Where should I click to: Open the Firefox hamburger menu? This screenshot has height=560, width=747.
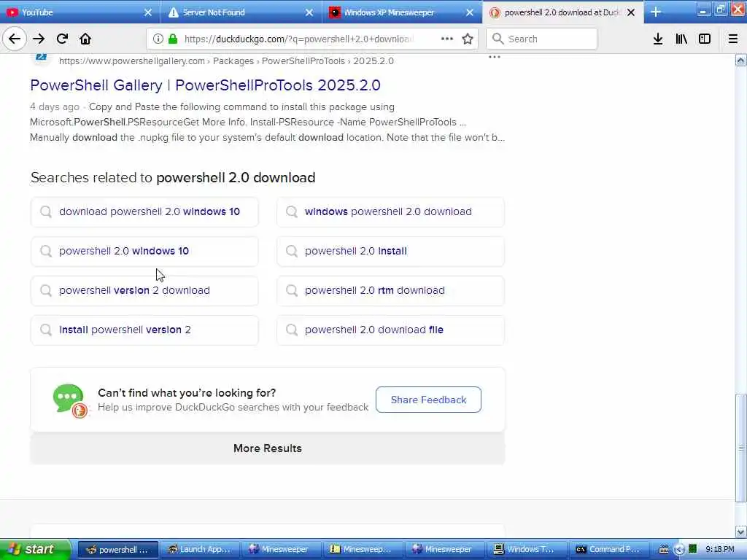point(733,39)
